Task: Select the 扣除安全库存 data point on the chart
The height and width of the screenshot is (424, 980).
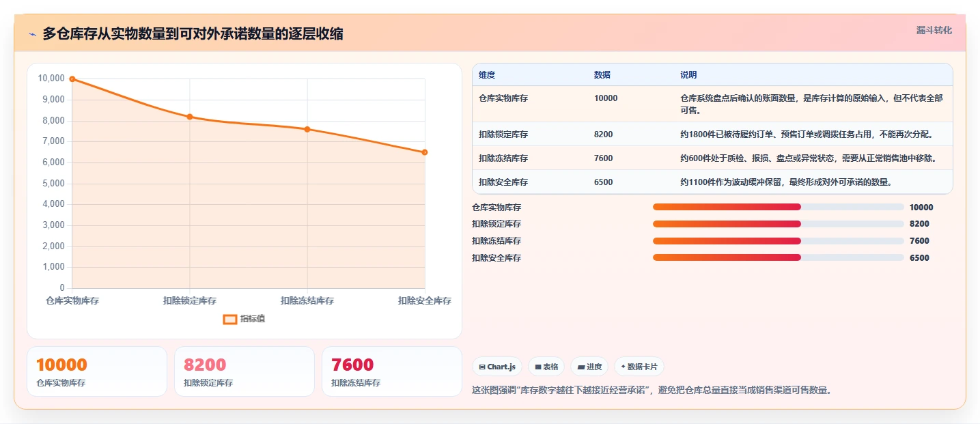Action: pos(425,152)
